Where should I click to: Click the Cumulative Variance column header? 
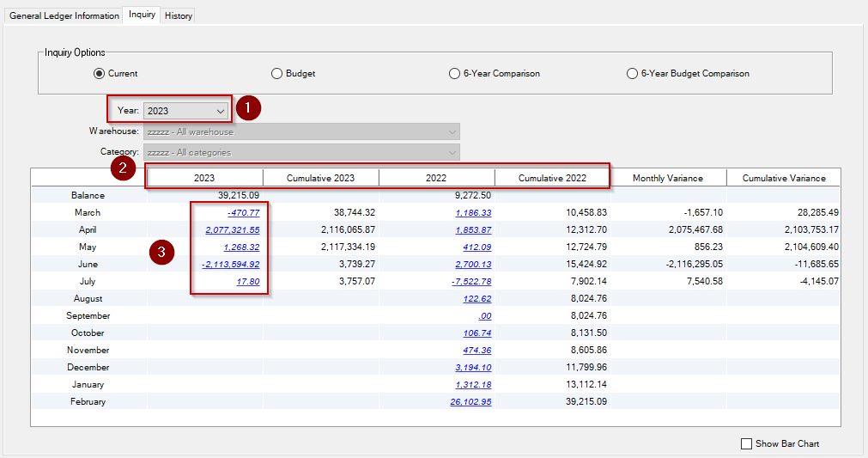pos(783,178)
